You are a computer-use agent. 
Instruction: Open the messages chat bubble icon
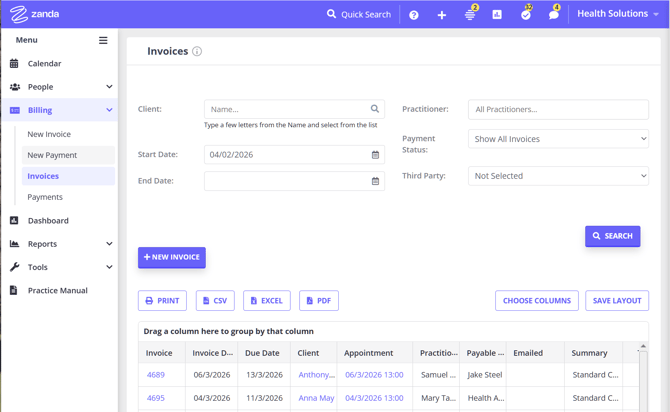tap(553, 15)
